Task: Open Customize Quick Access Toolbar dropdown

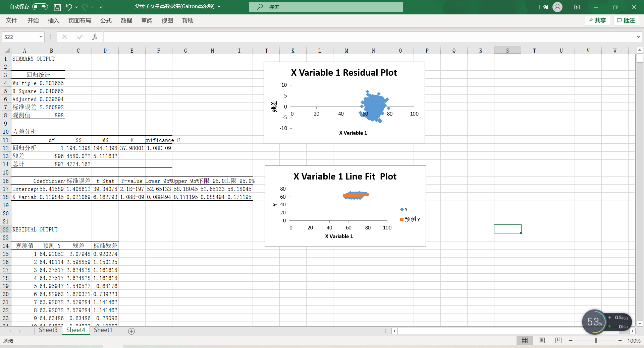Action: 101,7
